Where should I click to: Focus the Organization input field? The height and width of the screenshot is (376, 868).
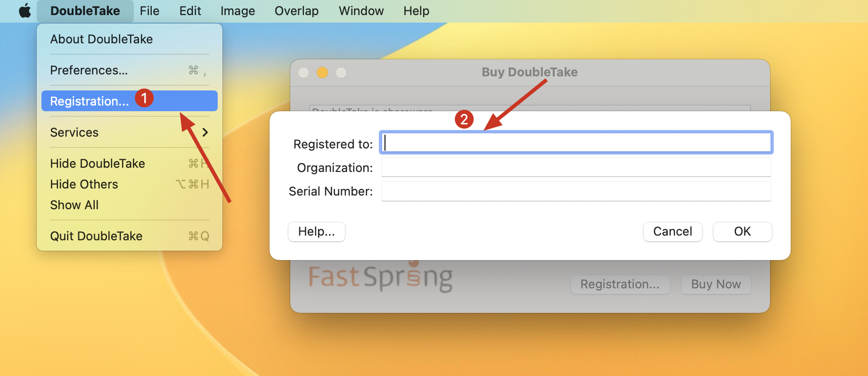[576, 167]
